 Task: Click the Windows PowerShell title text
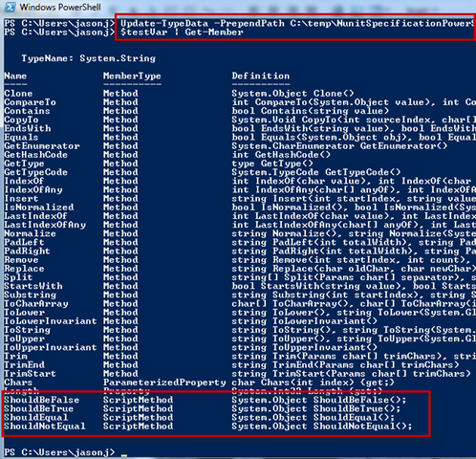click(60, 7)
